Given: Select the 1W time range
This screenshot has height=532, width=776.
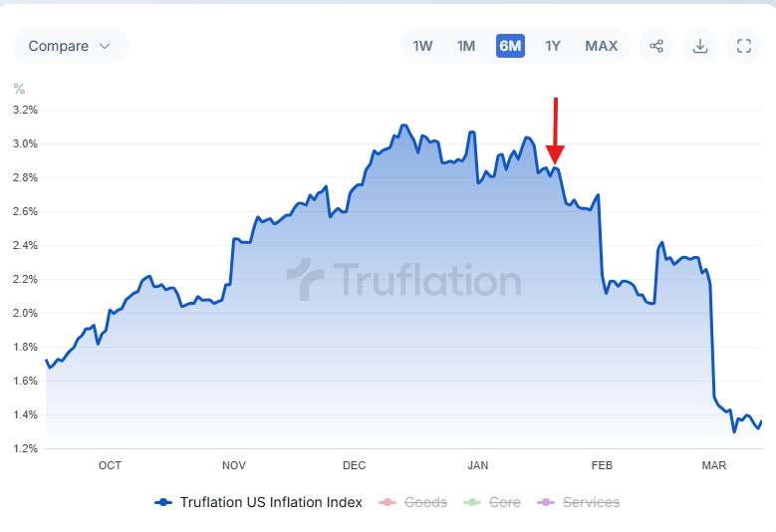Looking at the screenshot, I should (422, 46).
